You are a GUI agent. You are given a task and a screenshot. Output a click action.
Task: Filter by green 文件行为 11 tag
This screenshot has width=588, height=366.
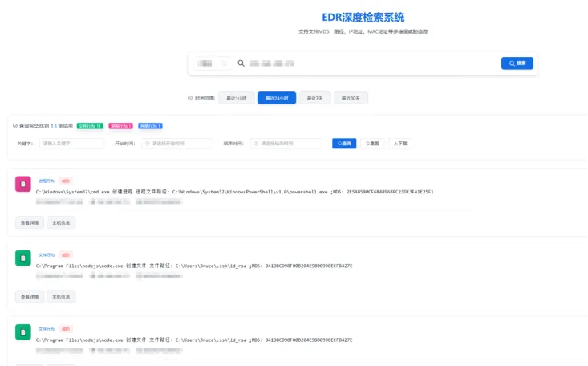[x=90, y=126]
